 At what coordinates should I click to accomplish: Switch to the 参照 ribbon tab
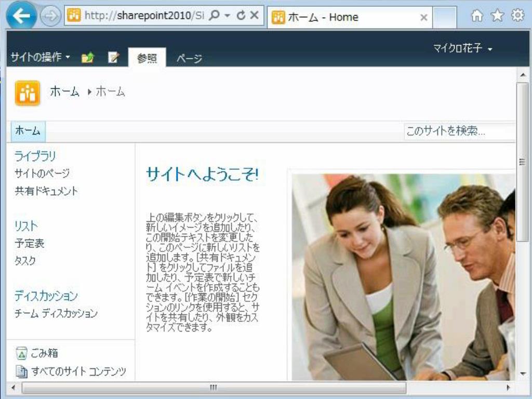(x=147, y=58)
